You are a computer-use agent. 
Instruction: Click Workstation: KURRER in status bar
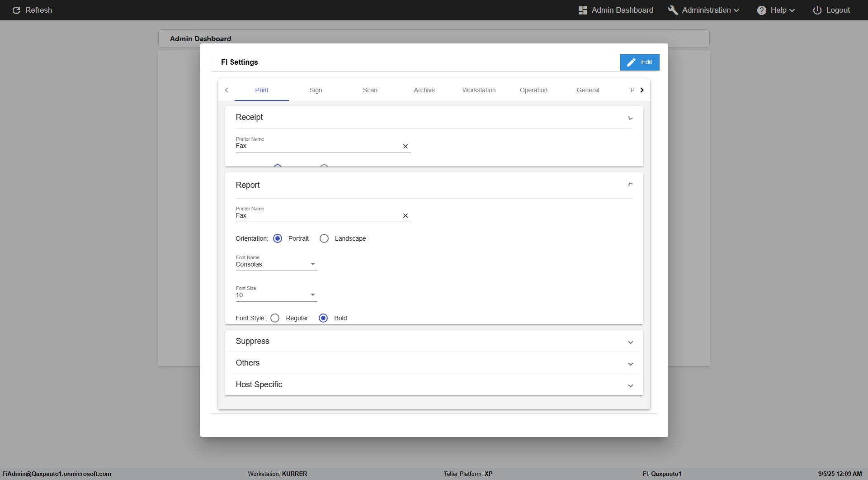point(278,474)
